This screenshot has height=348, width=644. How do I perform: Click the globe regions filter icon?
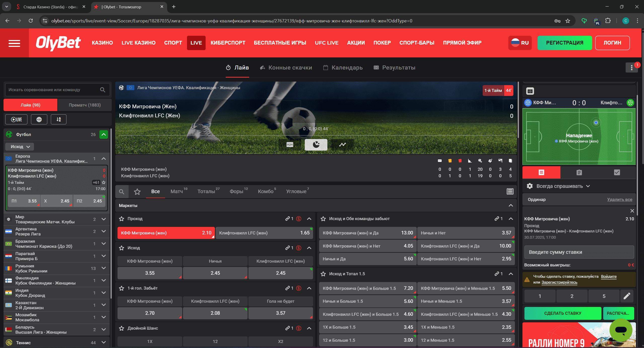click(x=39, y=119)
